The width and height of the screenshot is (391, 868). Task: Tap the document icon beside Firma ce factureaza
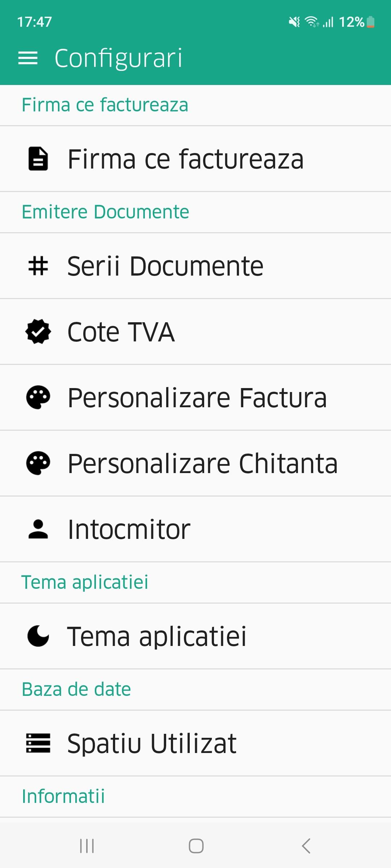38,159
